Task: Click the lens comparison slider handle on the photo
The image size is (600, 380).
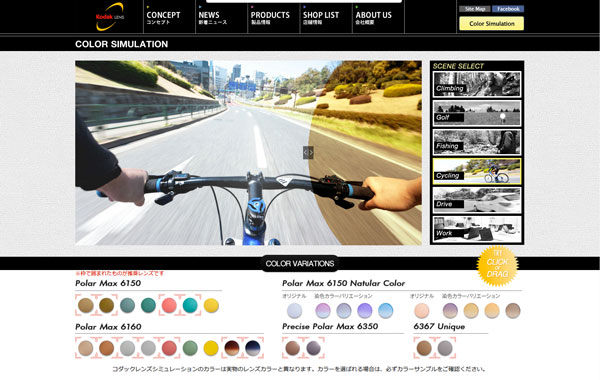Action: click(x=308, y=153)
